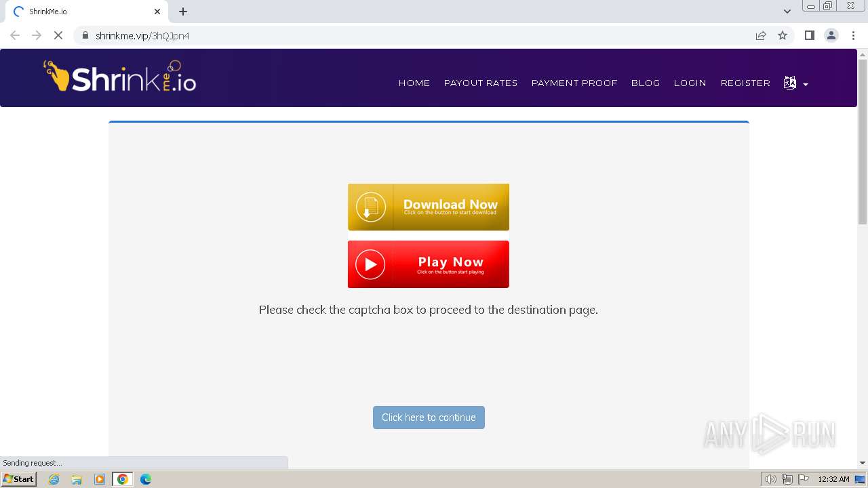This screenshot has height=488, width=868.
Task: Bookmark this page with the star icon
Action: click(783, 35)
